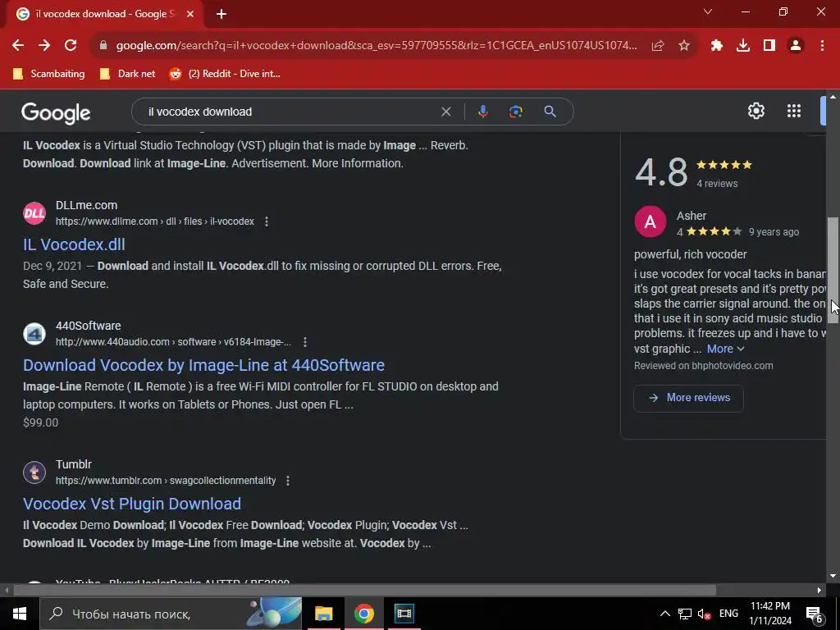Open Chrome's three-dot menu
Viewport: 840px width, 630px height.
point(822,46)
